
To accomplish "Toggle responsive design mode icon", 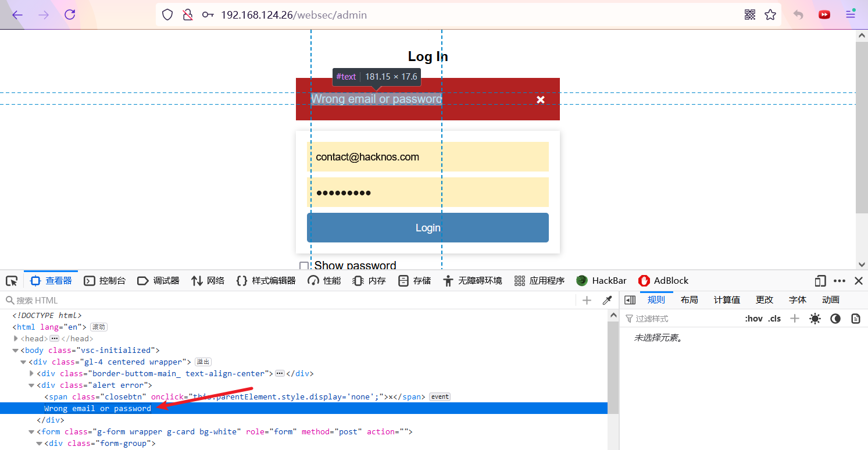I will [820, 281].
